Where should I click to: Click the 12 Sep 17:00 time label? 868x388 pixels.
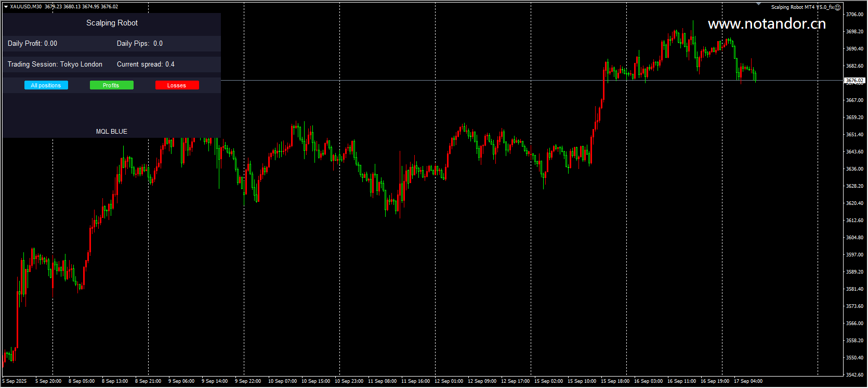515,381
